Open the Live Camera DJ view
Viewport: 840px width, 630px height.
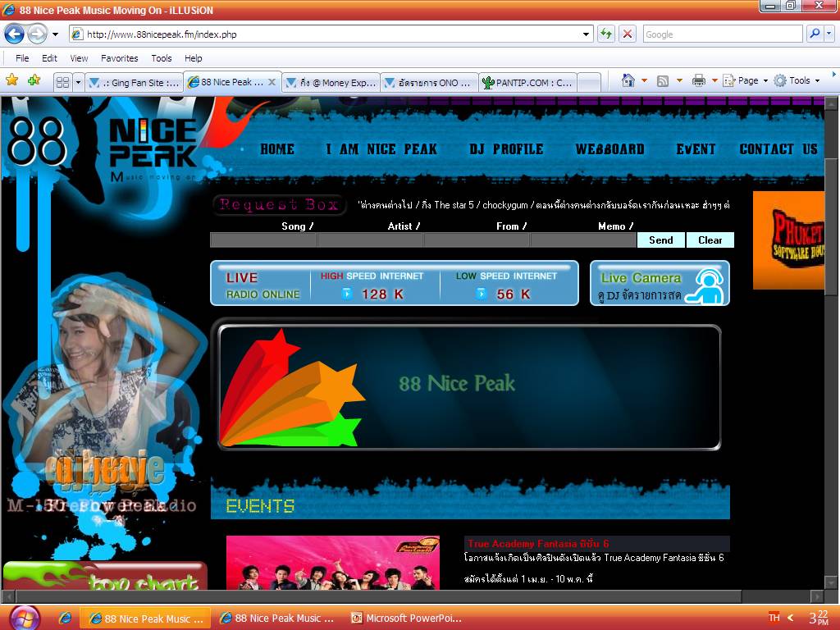[x=660, y=283]
